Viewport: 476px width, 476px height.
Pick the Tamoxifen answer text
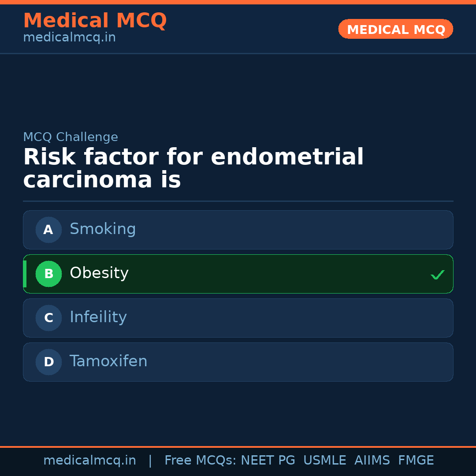pyautogui.click(x=108, y=361)
